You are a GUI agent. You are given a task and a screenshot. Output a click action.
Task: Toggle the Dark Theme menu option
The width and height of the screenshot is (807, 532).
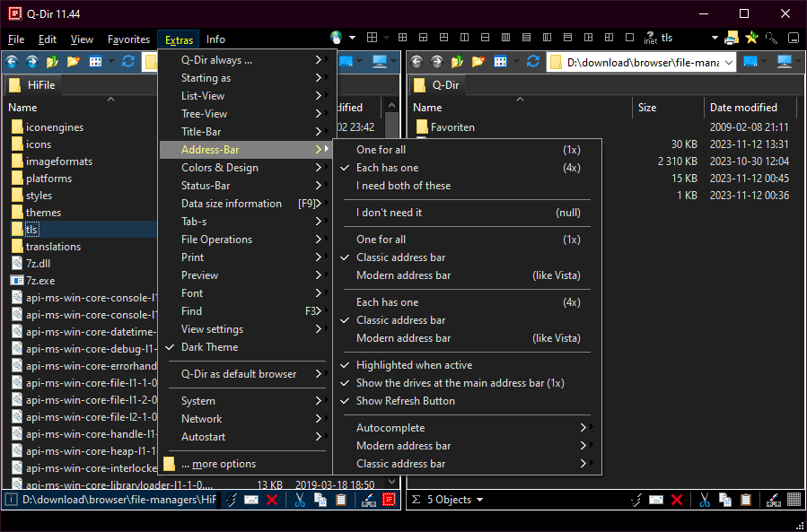coord(209,347)
